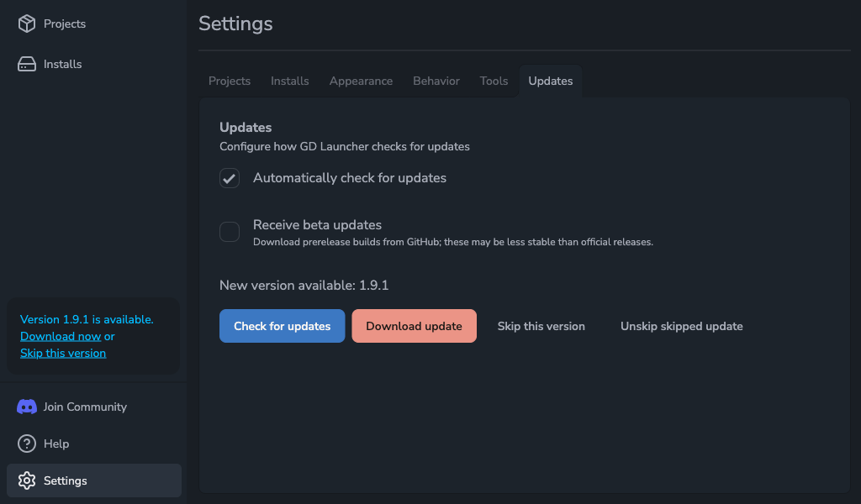This screenshot has height=504, width=861.
Task: Switch to the Appearance tab
Action: click(361, 81)
